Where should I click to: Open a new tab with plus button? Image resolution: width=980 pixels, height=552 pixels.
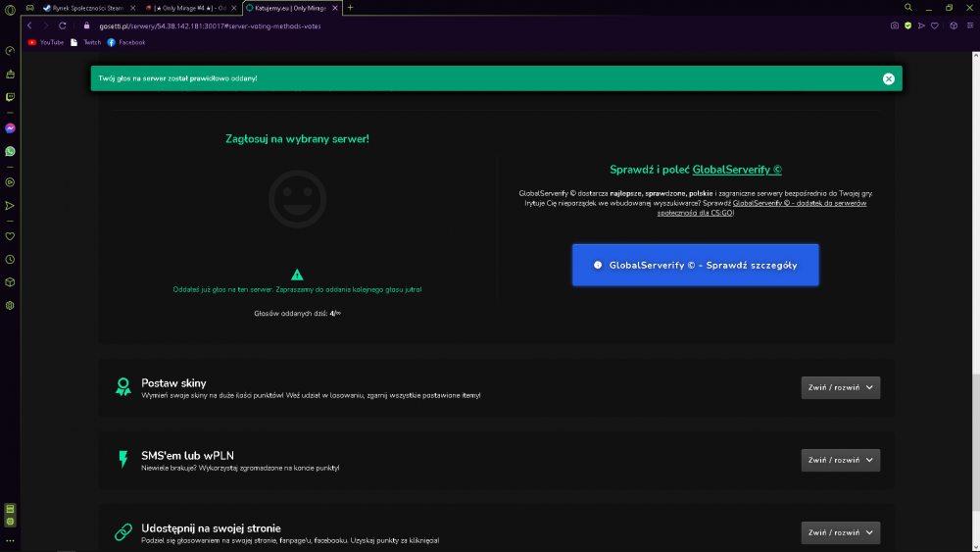(x=350, y=8)
